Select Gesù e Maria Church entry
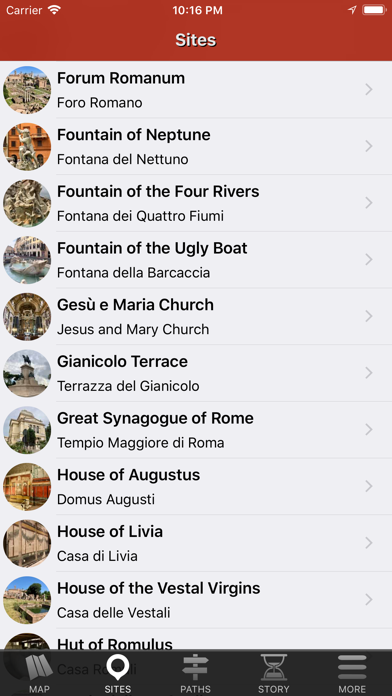This screenshot has height=696, width=392. tap(196, 316)
